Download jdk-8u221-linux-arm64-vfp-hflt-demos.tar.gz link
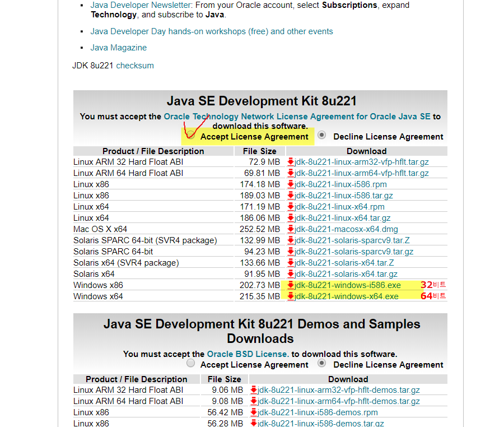This screenshot has height=427, width=504. (x=339, y=401)
